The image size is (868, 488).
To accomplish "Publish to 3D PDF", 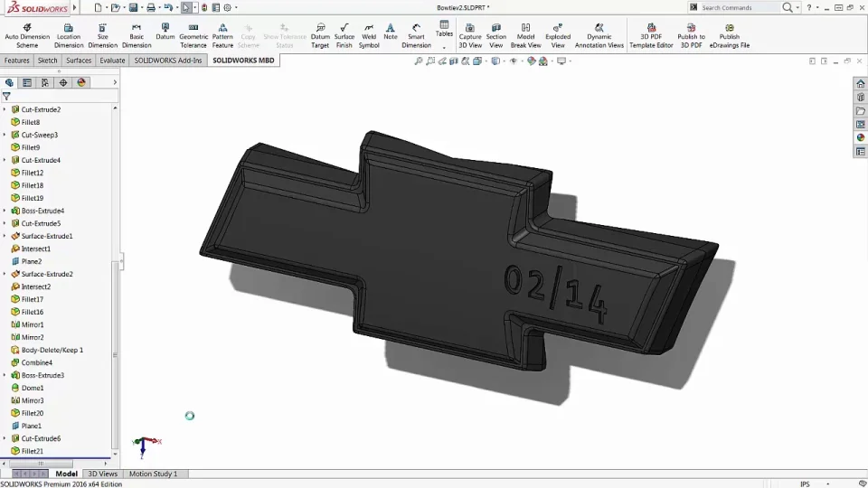I will pos(691,36).
